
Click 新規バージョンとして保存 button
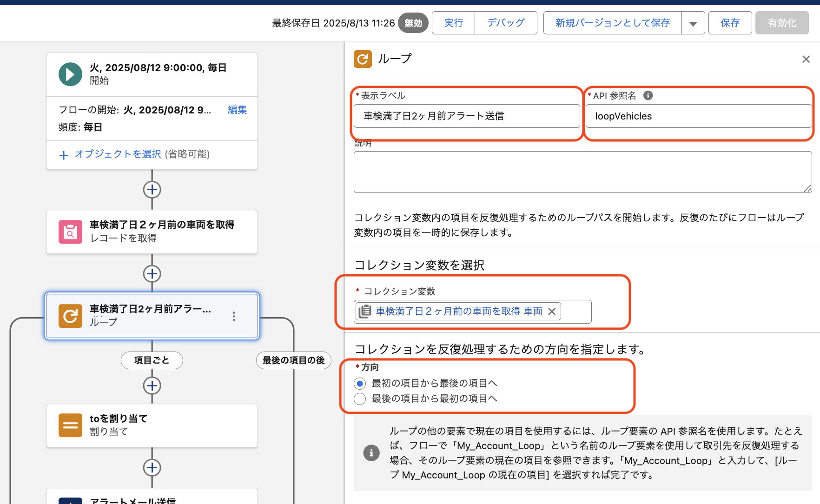[613, 23]
